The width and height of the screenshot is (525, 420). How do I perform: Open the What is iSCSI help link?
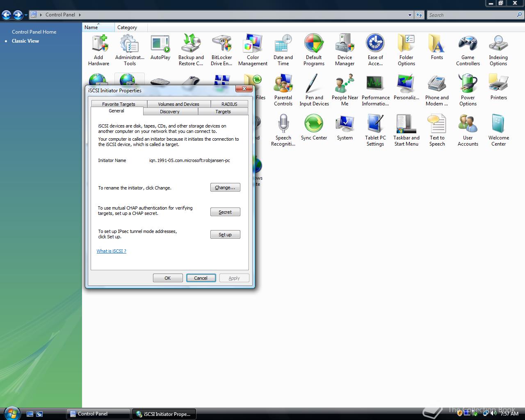pos(112,251)
